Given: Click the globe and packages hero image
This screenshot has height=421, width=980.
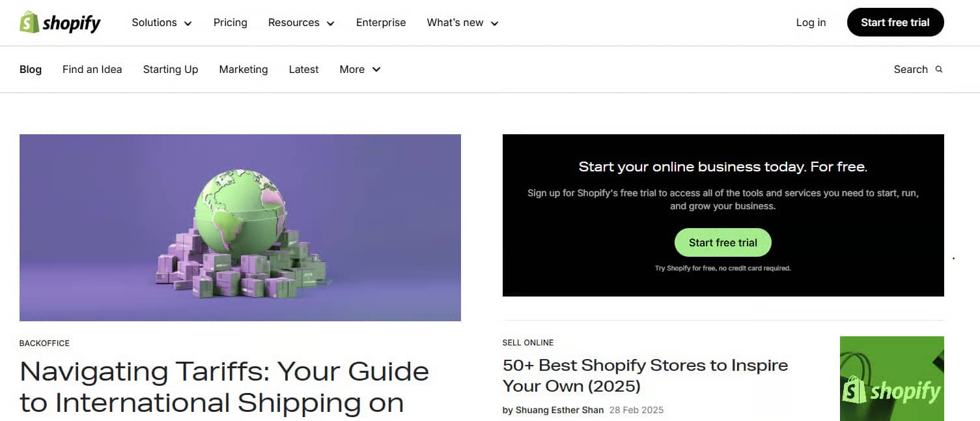Looking at the screenshot, I should click(240, 227).
